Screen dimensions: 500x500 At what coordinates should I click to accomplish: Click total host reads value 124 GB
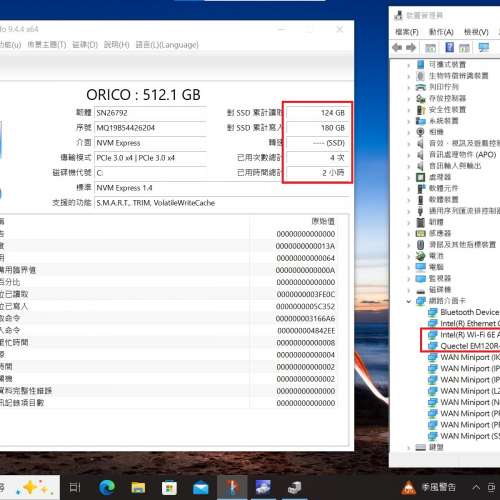tap(317, 113)
